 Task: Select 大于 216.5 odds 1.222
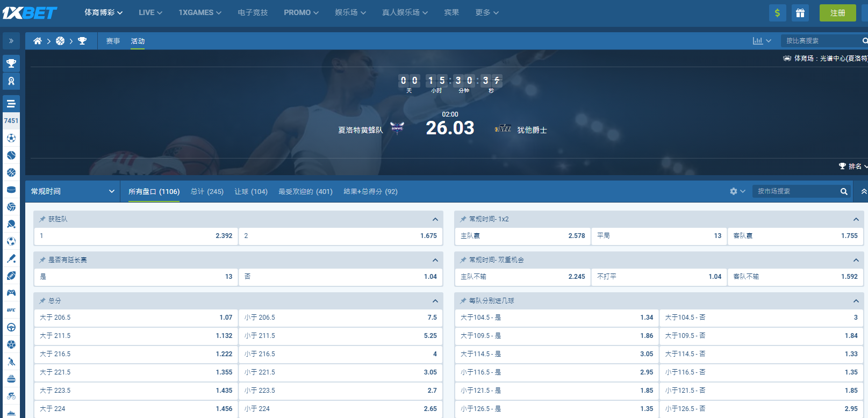point(136,354)
